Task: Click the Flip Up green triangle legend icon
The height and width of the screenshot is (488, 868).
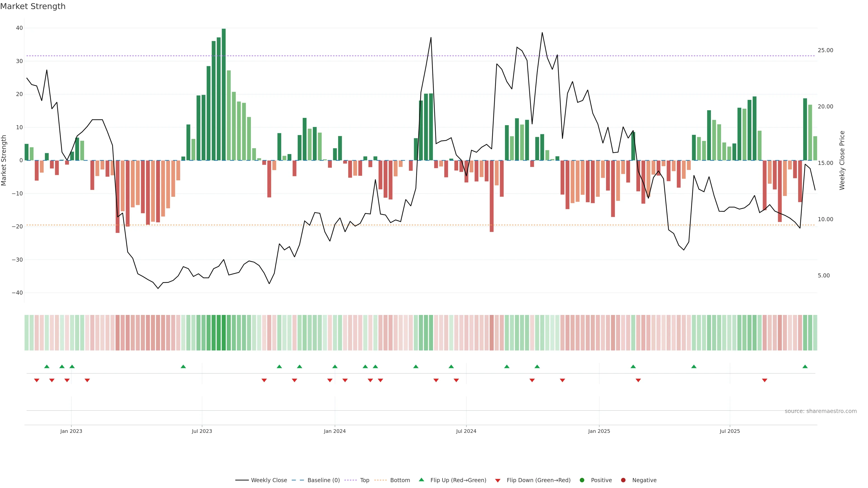Action: pos(421,480)
